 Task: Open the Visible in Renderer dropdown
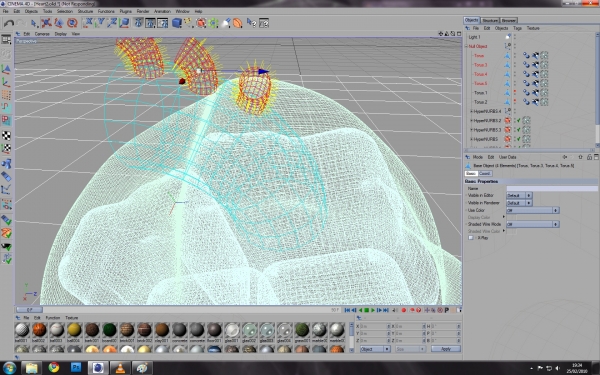click(x=519, y=203)
